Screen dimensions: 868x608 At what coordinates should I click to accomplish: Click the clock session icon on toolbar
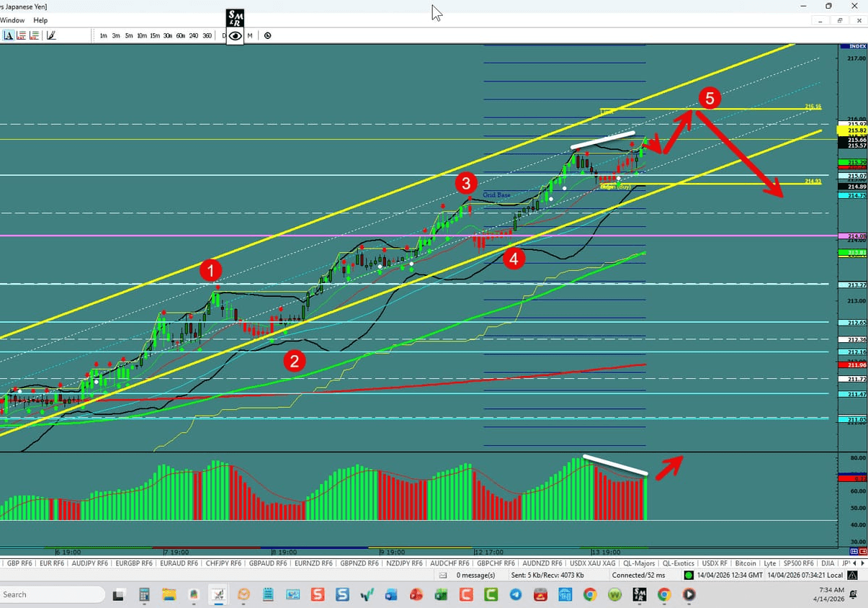tap(267, 35)
